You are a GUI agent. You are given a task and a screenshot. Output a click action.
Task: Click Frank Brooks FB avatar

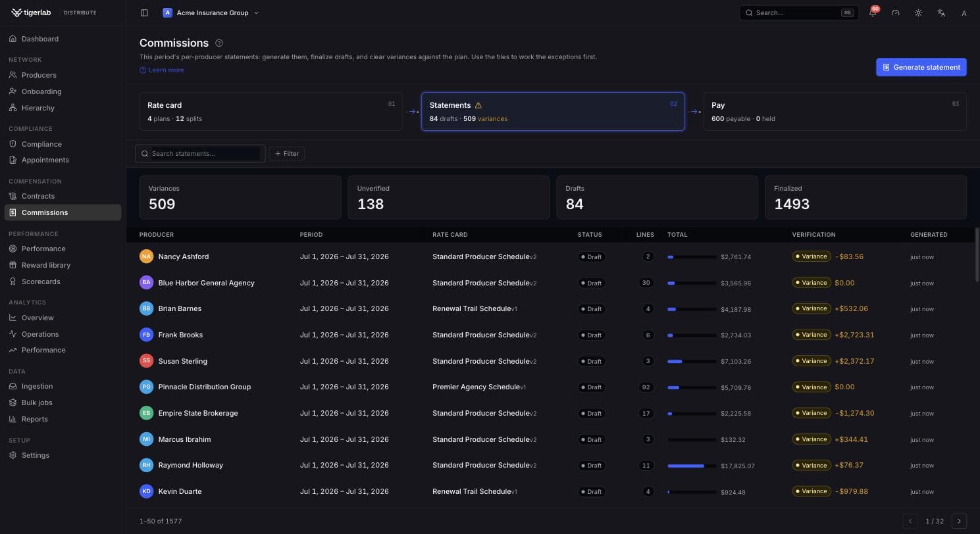tap(146, 335)
